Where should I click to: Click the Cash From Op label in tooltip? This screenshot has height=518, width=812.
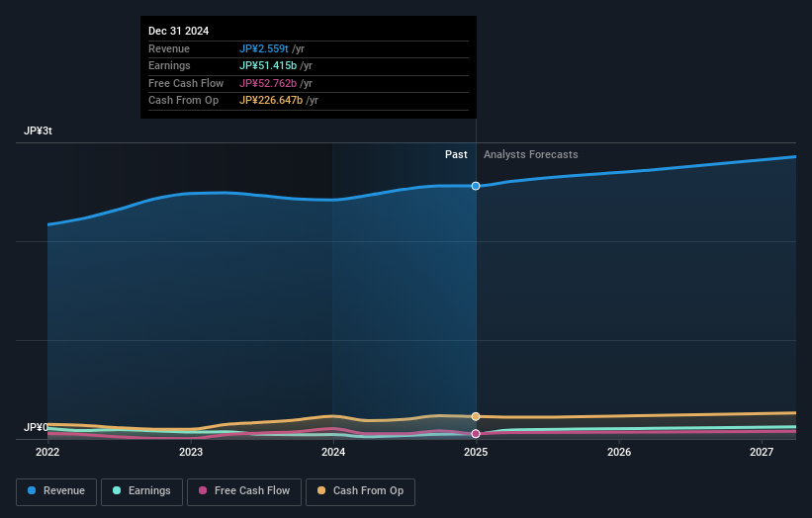183,101
